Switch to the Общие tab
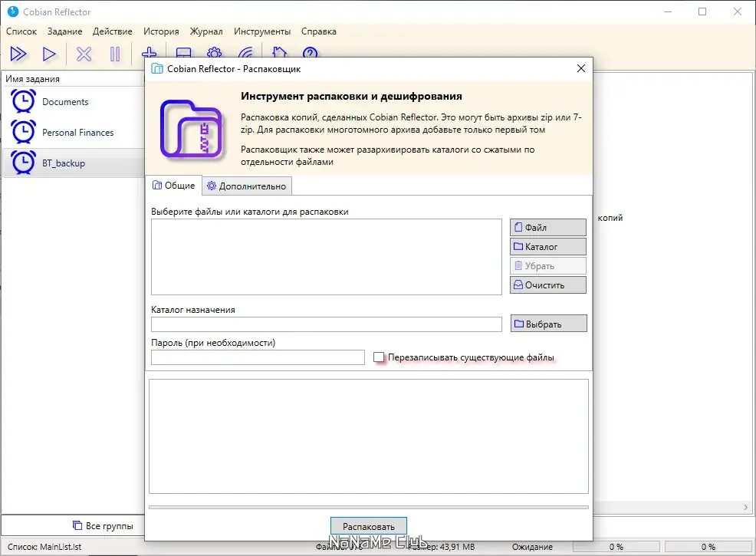756x556 pixels. point(173,186)
